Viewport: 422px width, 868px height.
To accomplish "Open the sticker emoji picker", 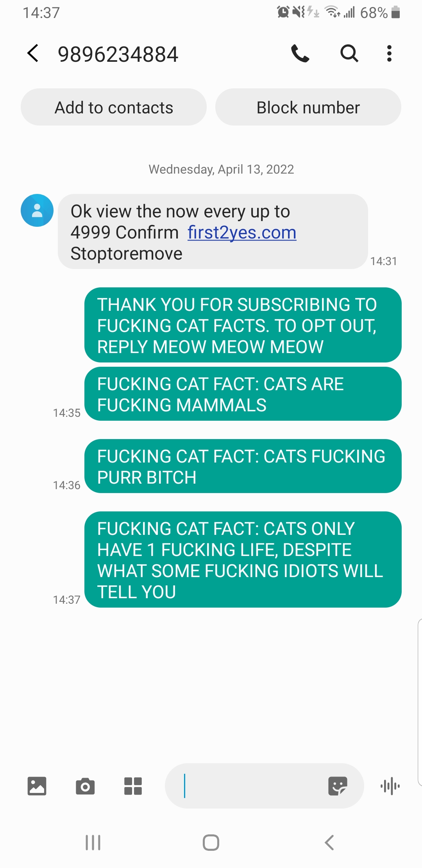I will (x=338, y=786).
